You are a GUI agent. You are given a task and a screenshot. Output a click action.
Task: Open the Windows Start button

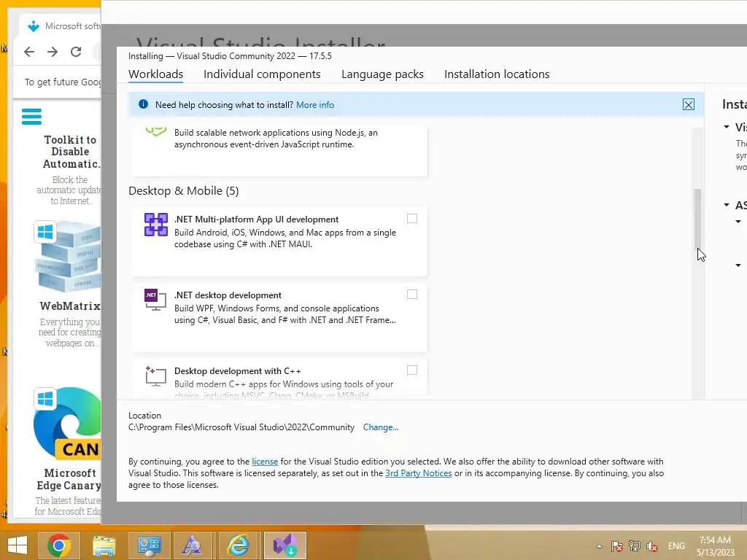pos(18,545)
